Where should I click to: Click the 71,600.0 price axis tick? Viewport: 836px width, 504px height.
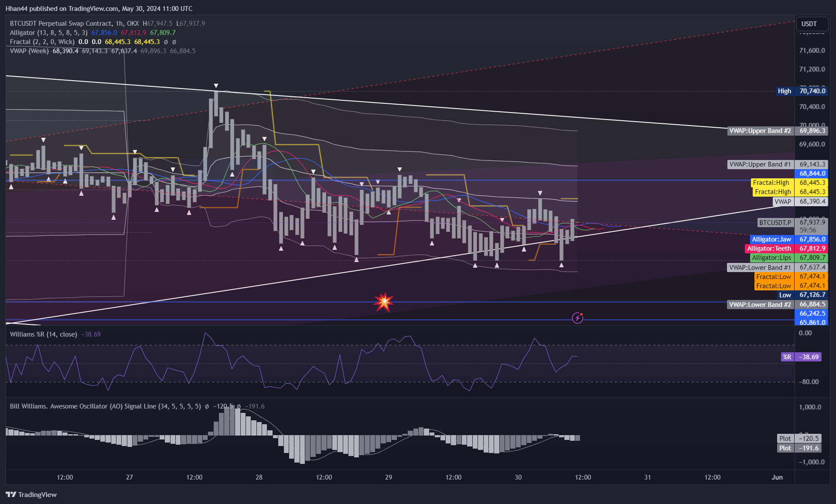click(x=812, y=51)
